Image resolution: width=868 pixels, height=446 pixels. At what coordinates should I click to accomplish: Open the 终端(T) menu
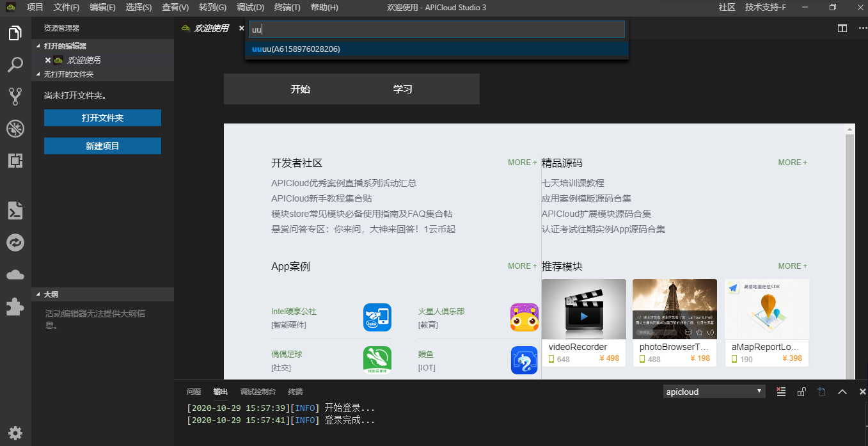(x=287, y=8)
